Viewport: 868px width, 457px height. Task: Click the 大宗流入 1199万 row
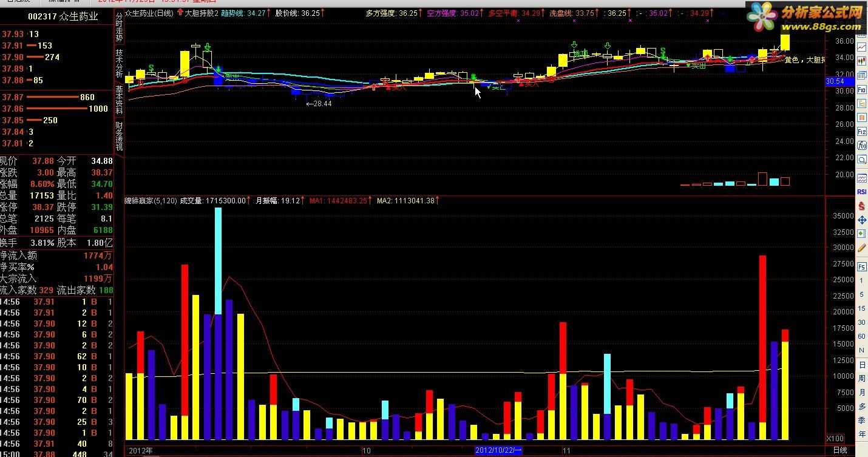56,279
